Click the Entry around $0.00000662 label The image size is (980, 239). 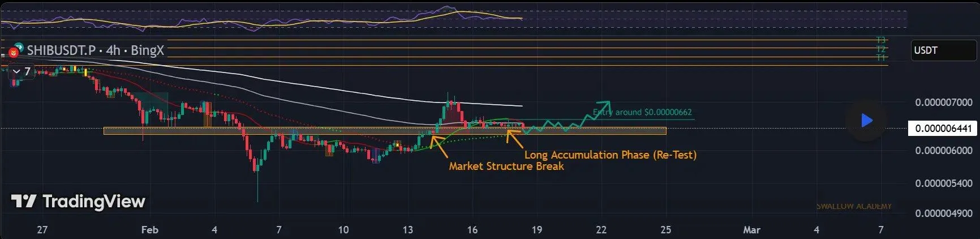click(x=642, y=112)
